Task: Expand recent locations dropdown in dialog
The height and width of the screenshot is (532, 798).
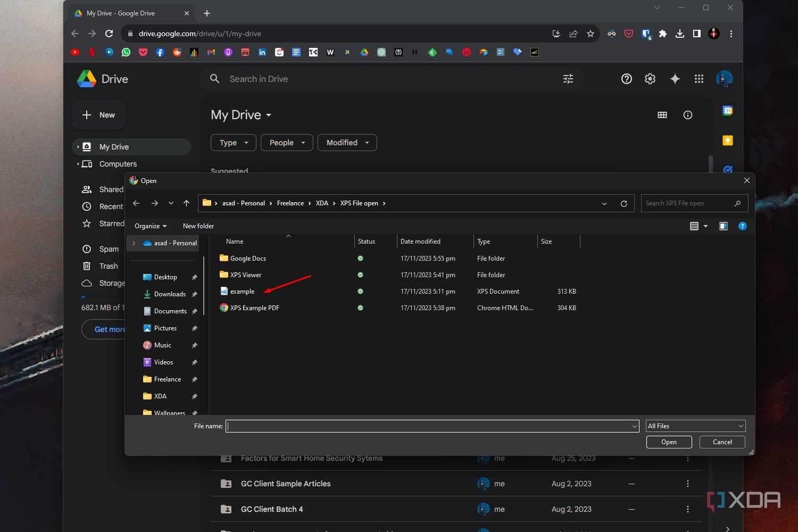Action: pos(171,203)
